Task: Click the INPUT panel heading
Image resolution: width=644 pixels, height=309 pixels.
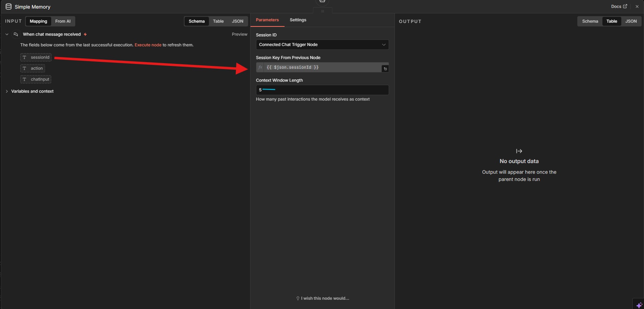Action: pos(13,21)
